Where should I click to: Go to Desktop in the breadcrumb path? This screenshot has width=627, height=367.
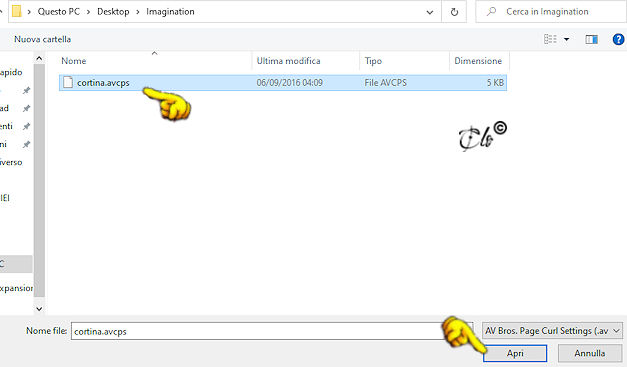tap(113, 12)
